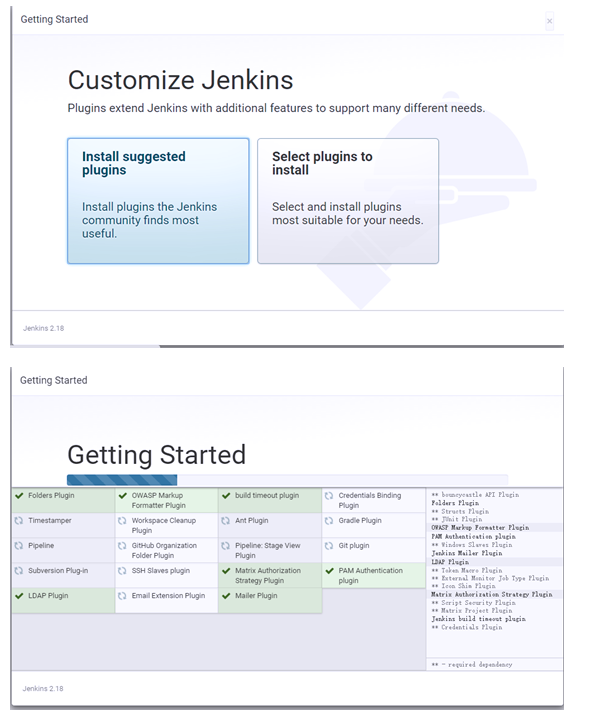The width and height of the screenshot is (610, 715).
Task: Click the installation progress bar
Action: pyautogui.click(x=287, y=480)
